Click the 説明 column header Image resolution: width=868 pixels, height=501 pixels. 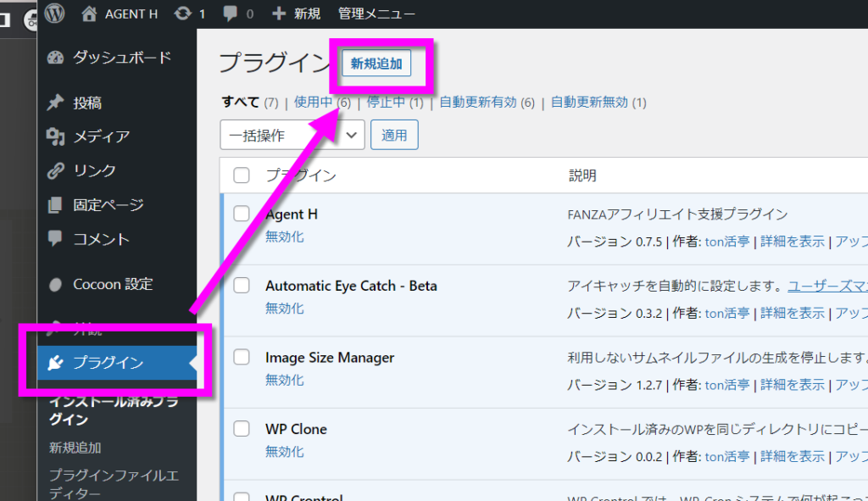coord(582,175)
